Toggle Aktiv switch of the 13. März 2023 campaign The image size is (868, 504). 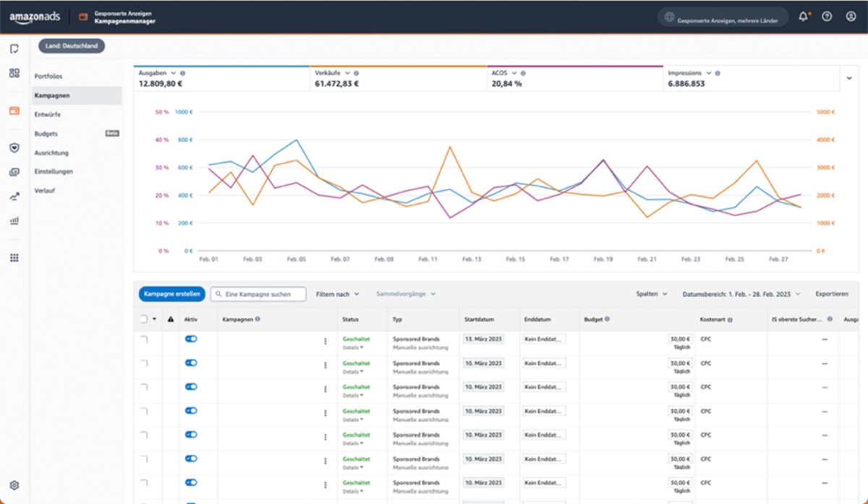[191, 338]
